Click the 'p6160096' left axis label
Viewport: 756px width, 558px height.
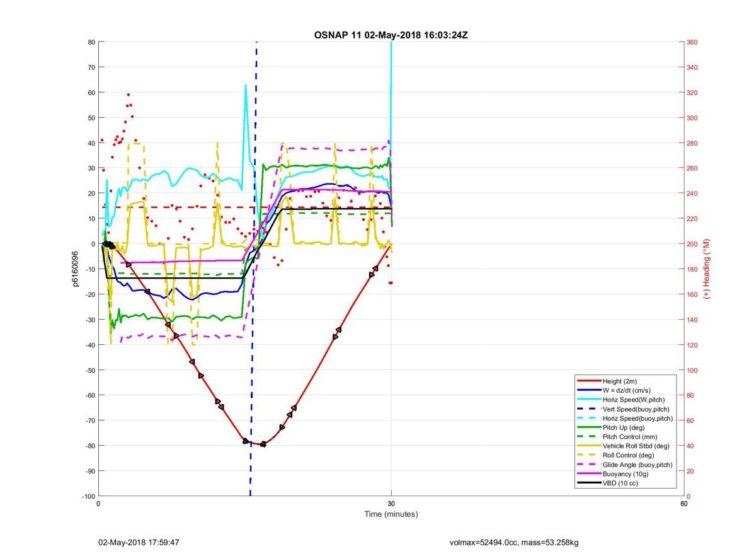tap(75, 269)
